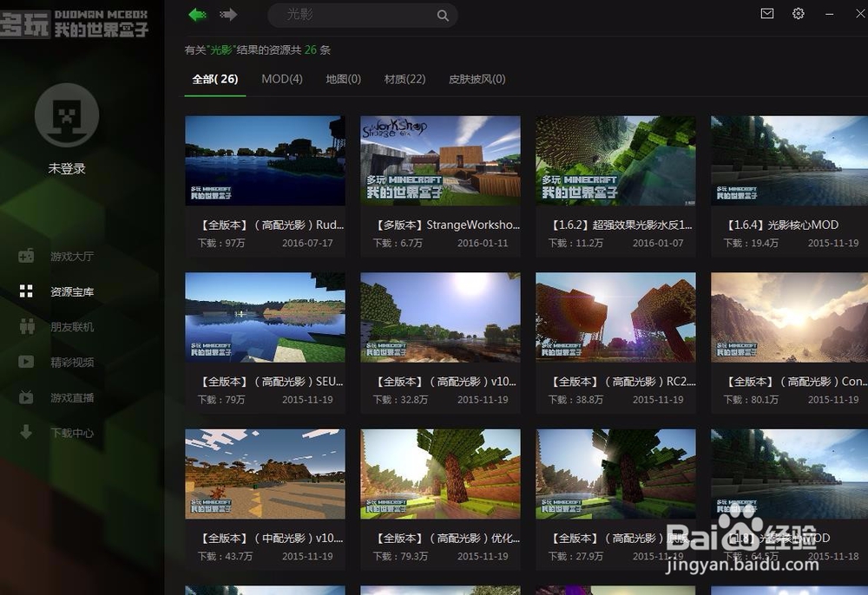The width and height of the screenshot is (868, 595).
Task: Click title 【多版本】StrangeWorksho...
Action: pyautogui.click(x=446, y=225)
